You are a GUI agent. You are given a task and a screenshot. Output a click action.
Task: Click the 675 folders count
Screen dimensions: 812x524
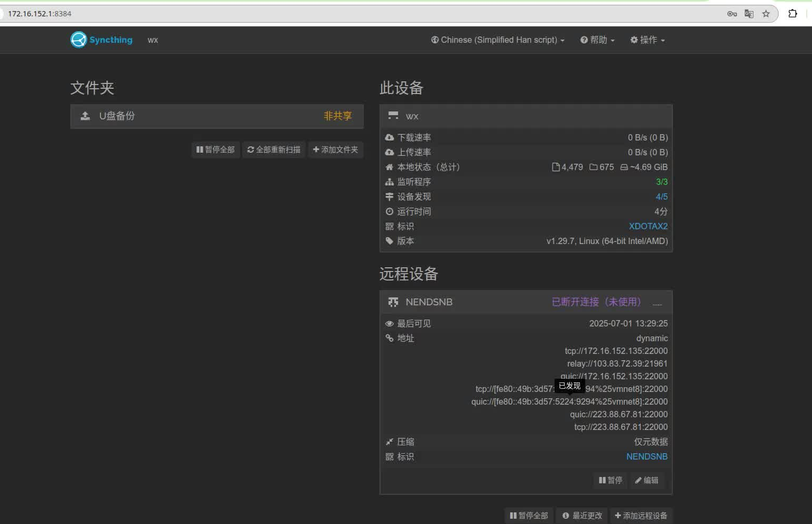(602, 167)
